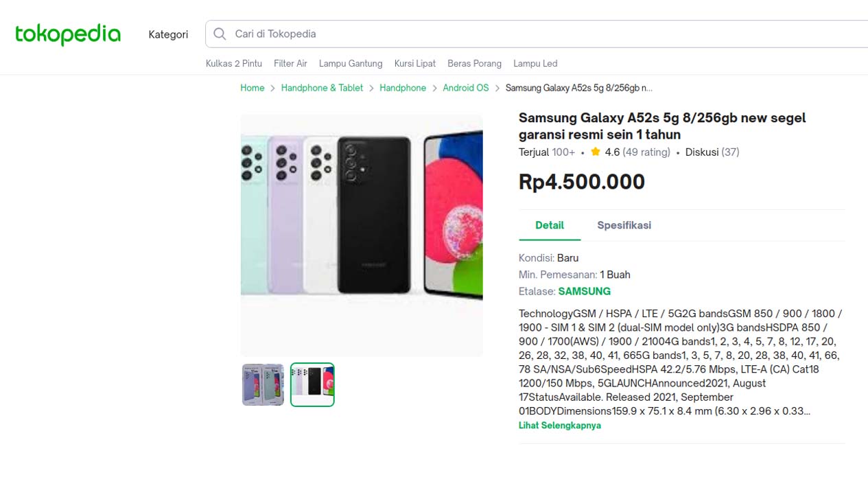This screenshot has height=488, width=868.
Task: Select the Detail tab
Action: click(549, 225)
